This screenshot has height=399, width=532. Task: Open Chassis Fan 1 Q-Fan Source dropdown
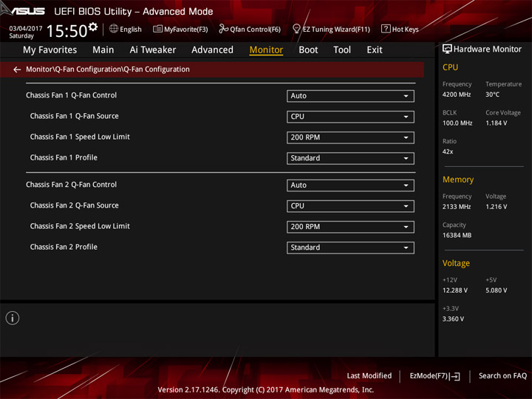pos(350,117)
